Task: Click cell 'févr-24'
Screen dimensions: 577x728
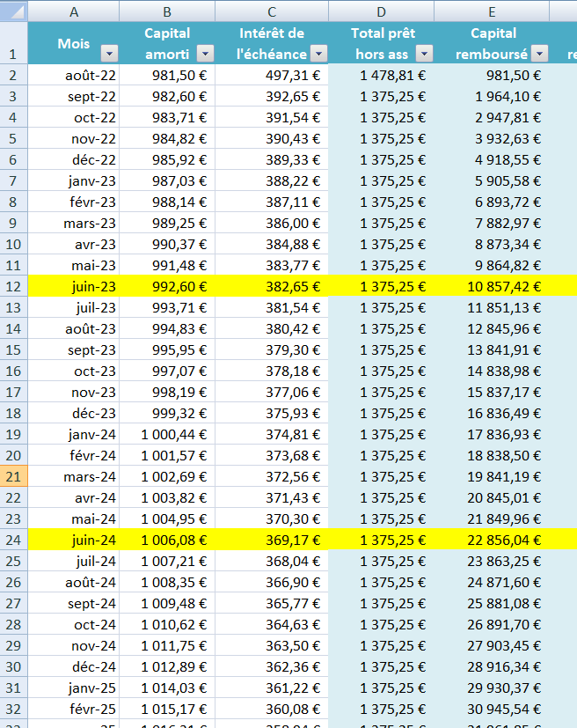Action: pos(74,455)
